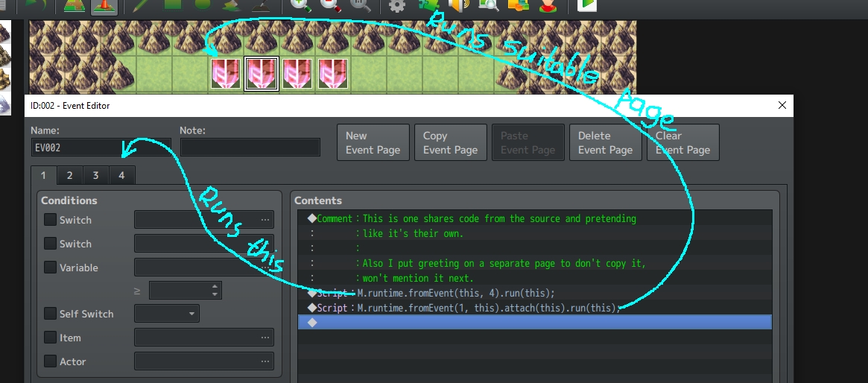Enable the Variable condition checkbox
The height and width of the screenshot is (383, 868).
click(x=51, y=268)
